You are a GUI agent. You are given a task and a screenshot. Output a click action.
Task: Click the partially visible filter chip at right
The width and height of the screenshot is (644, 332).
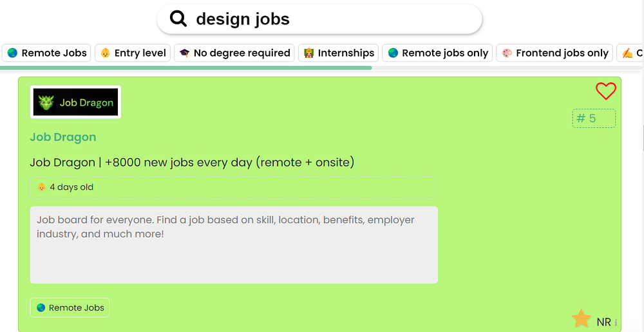tap(631, 53)
